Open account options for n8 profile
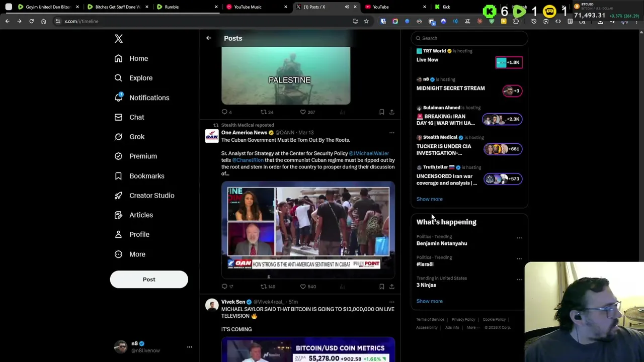This screenshot has width=644, height=362. (190, 347)
